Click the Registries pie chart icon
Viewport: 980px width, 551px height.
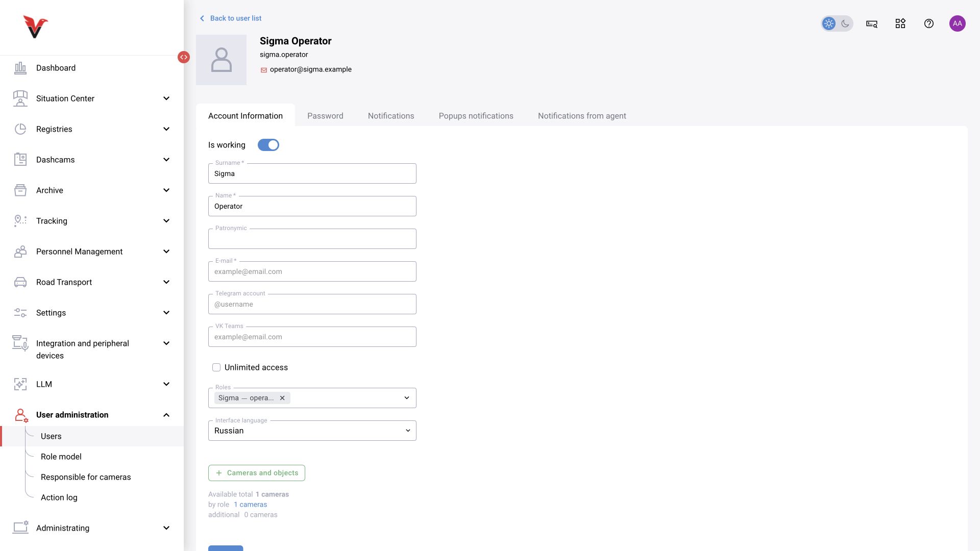click(20, 129)
